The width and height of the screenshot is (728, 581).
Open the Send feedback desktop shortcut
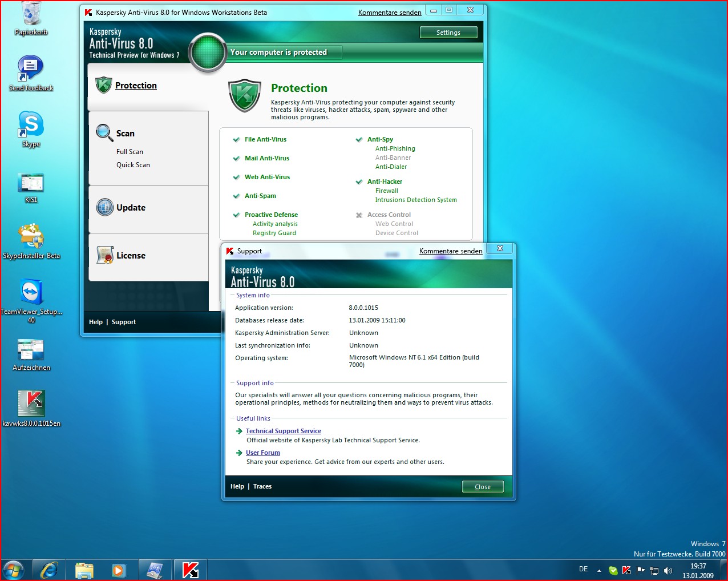pos(31,74)
